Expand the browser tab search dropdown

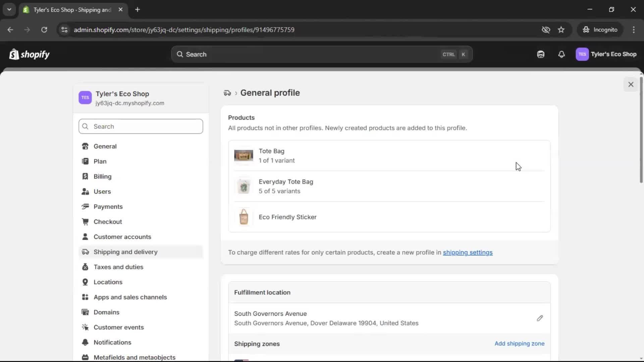[x=9, y=9]
